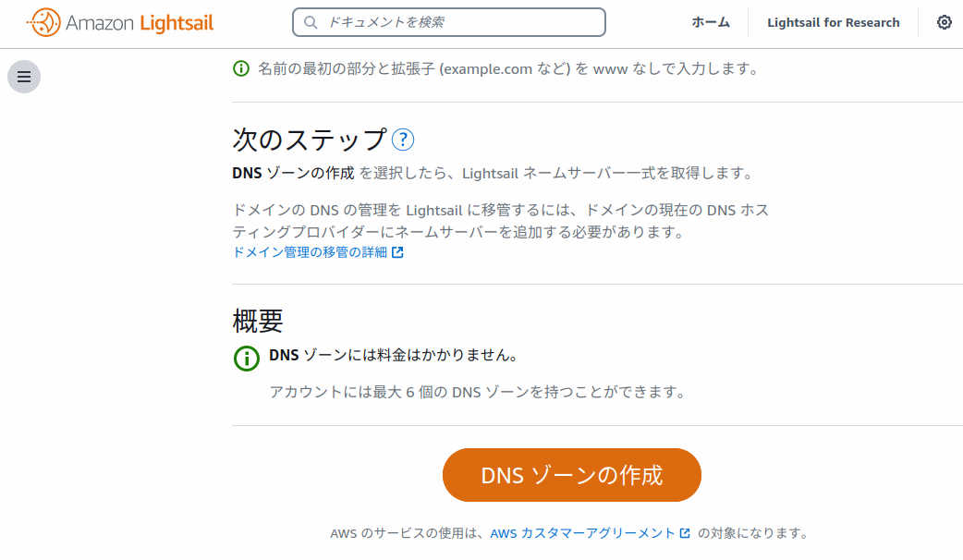963x560 pixels.
Task: Click the DNS ゾーンには料金はかかりません text
Action: 392,355
